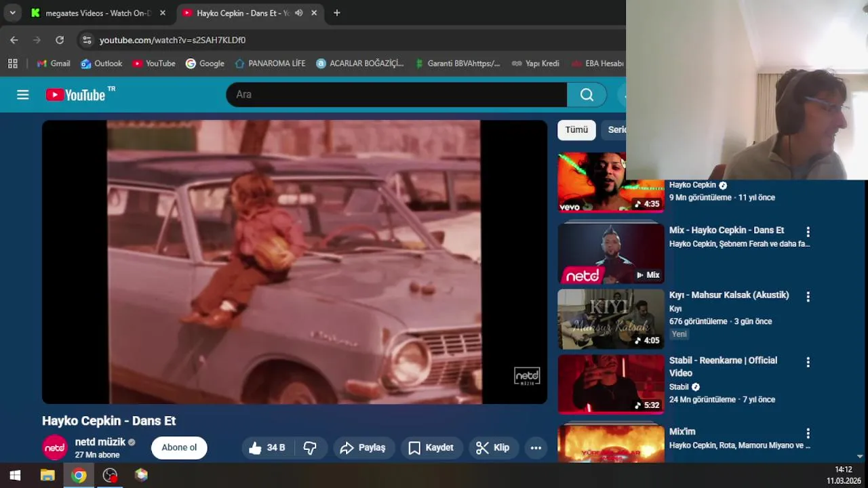The height and width of the screenshot is (488, 868).
Task: Open the netd müzik channel avatar
Action: (x=55, y=448)
